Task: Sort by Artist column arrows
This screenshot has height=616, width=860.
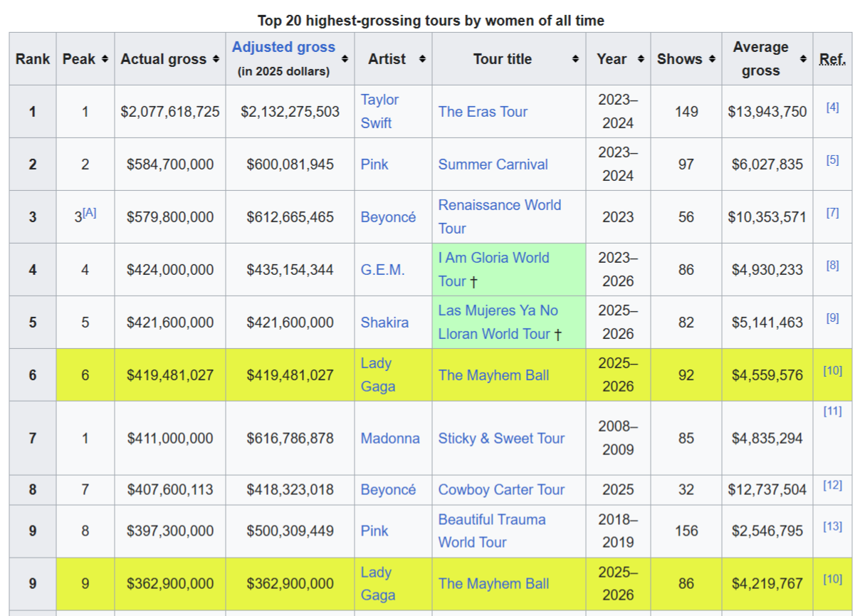Action: click(422, 59)
